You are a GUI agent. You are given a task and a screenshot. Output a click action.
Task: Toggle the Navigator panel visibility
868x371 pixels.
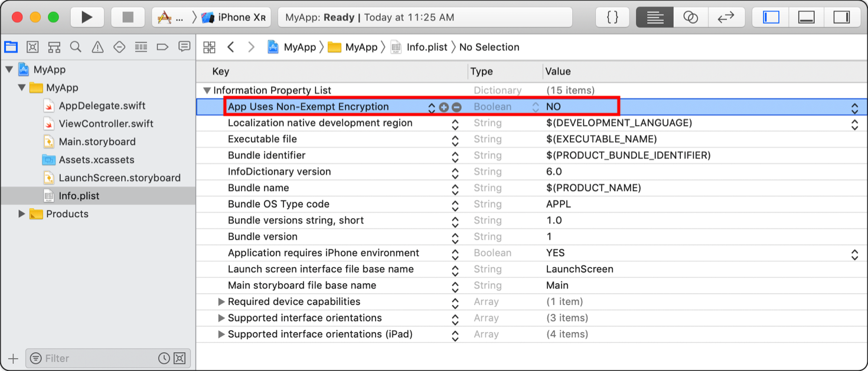tap(772, 17)
